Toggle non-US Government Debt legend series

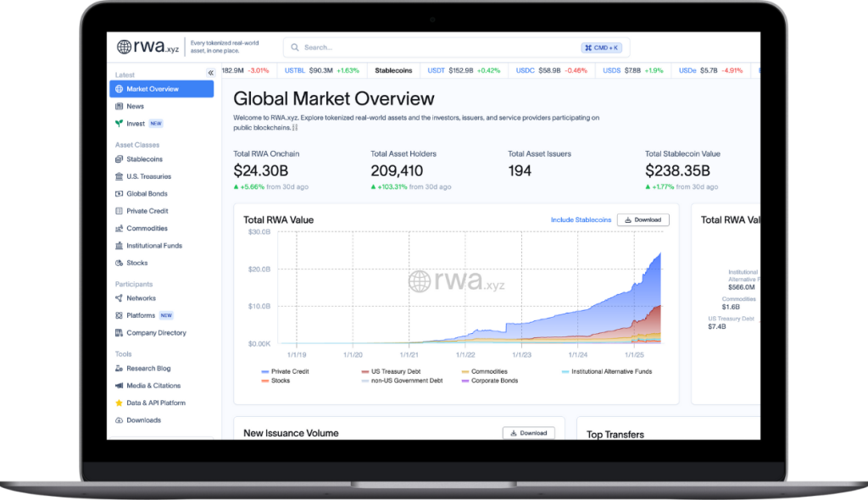pos(402,381)
